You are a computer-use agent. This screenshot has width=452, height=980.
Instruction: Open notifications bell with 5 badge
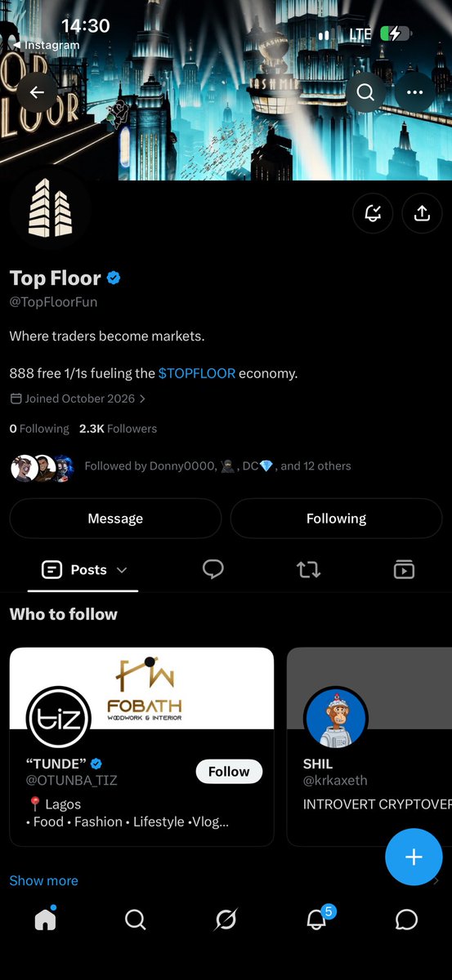[x=318, y=918]
